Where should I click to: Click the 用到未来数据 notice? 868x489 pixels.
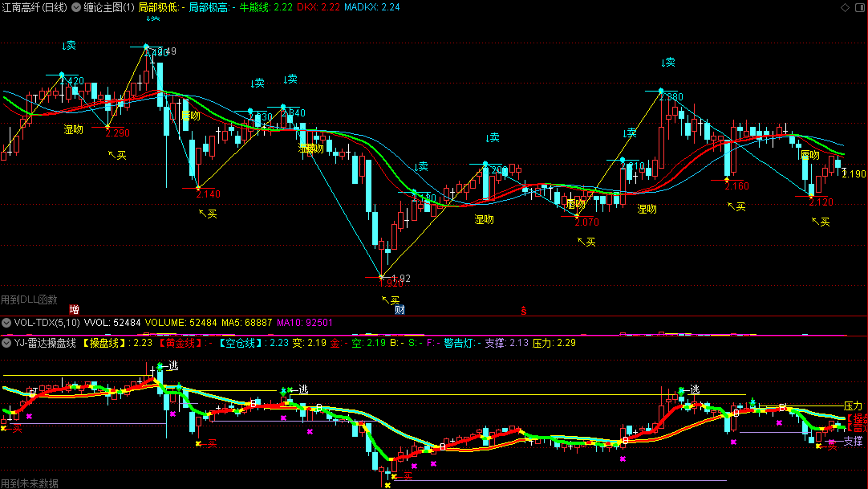tap(29, 483)
